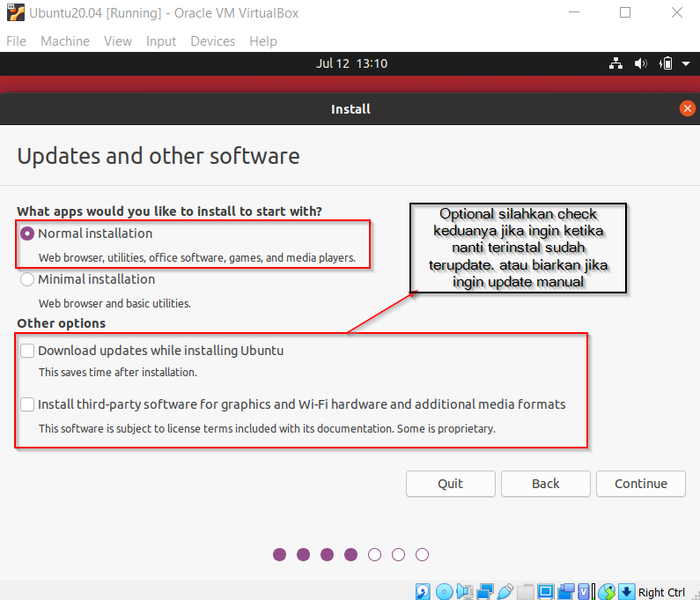The width and height of the screenshot is (700, 600).
Task: Expand the system menu arrow in top bar
Action: (685, 63)
